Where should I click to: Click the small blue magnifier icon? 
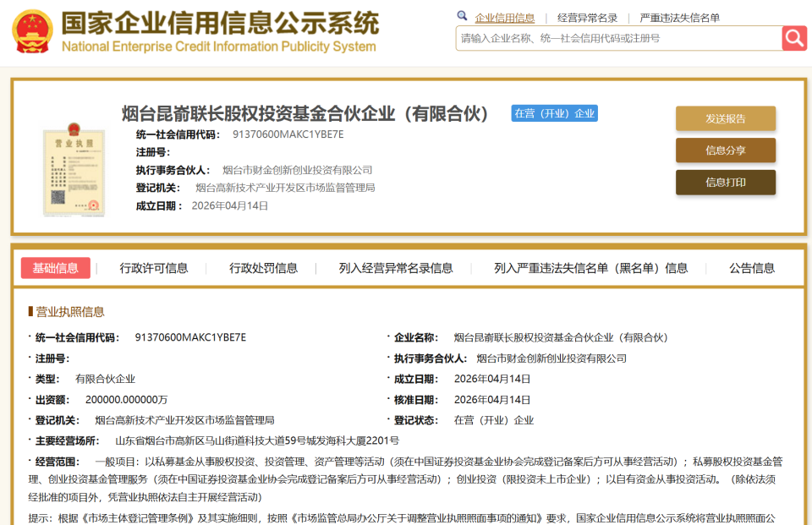pos(462,16)
